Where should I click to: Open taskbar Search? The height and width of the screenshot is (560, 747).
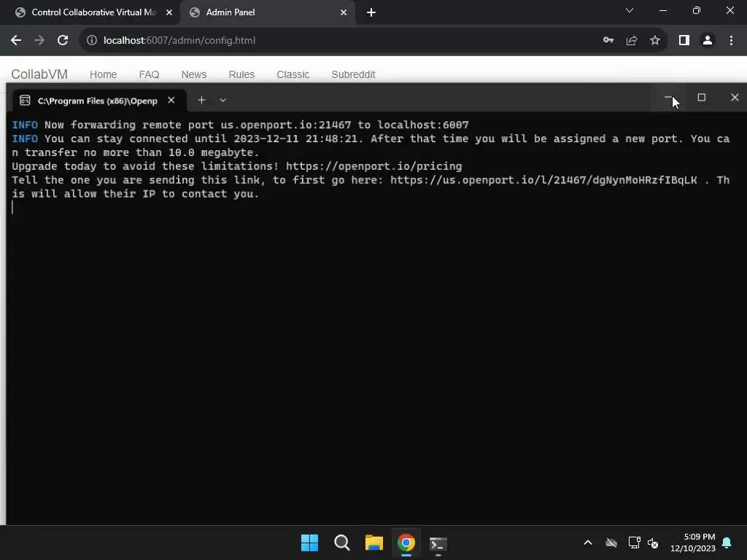pyautogui.click(x=342, y=542)
